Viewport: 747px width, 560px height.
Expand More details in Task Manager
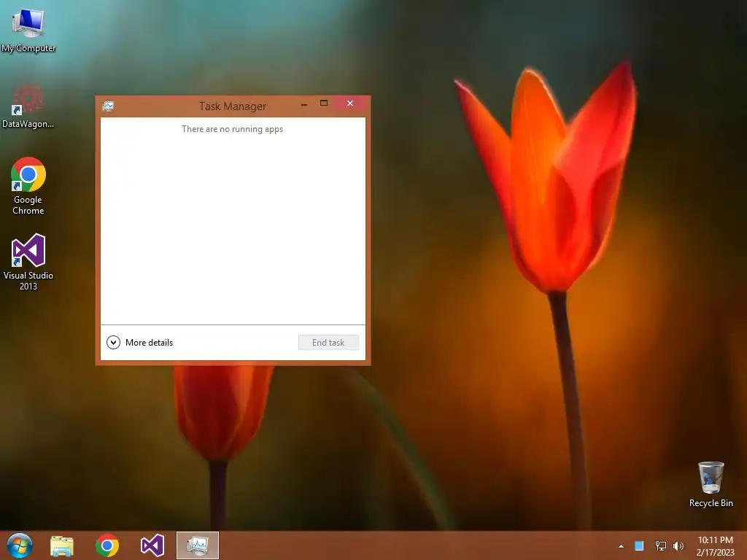coord(139,343)
